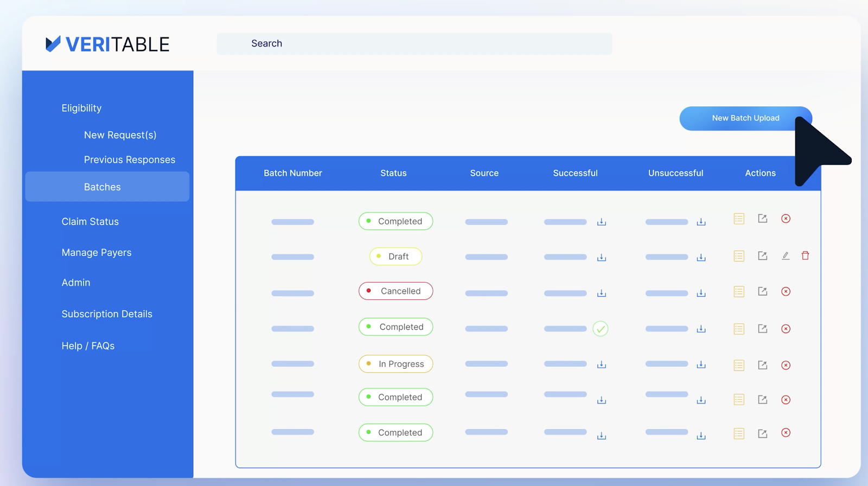This screenshot has width=868, height=486.
Task: Click green checkmark in Successful column
Action: coord(601,329)
